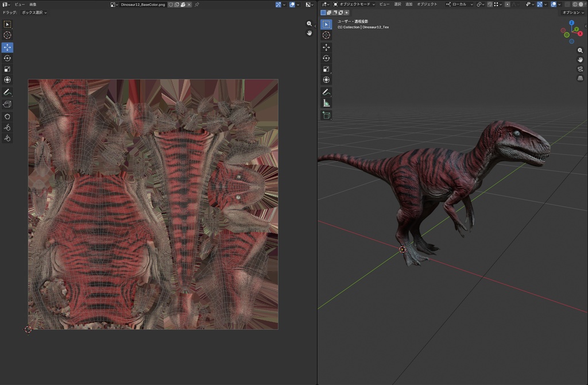Toggle the camera view in the 3D viewport

580,69
